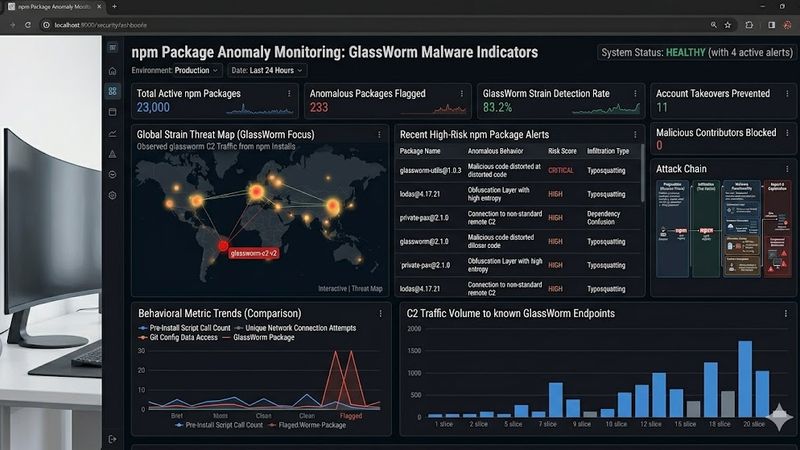800x450 pixels.
Task: Sort by Risk Score column header
Action: click(562, 151)
